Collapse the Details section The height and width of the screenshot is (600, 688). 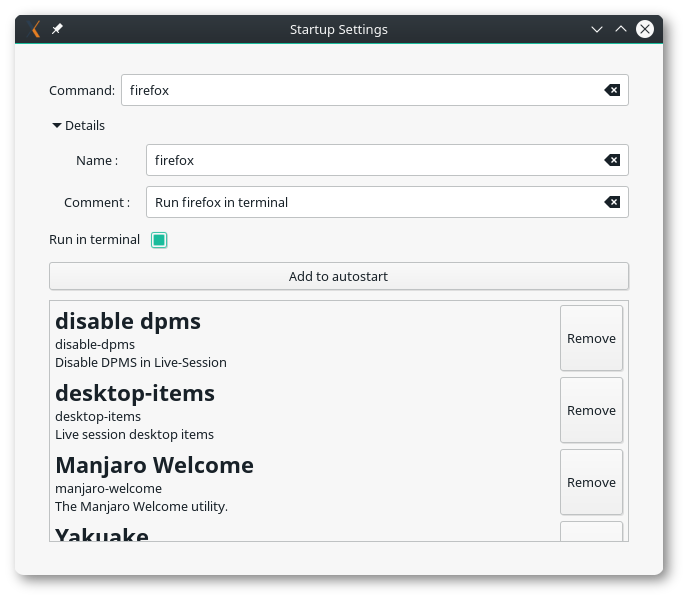tap(78, 126)
